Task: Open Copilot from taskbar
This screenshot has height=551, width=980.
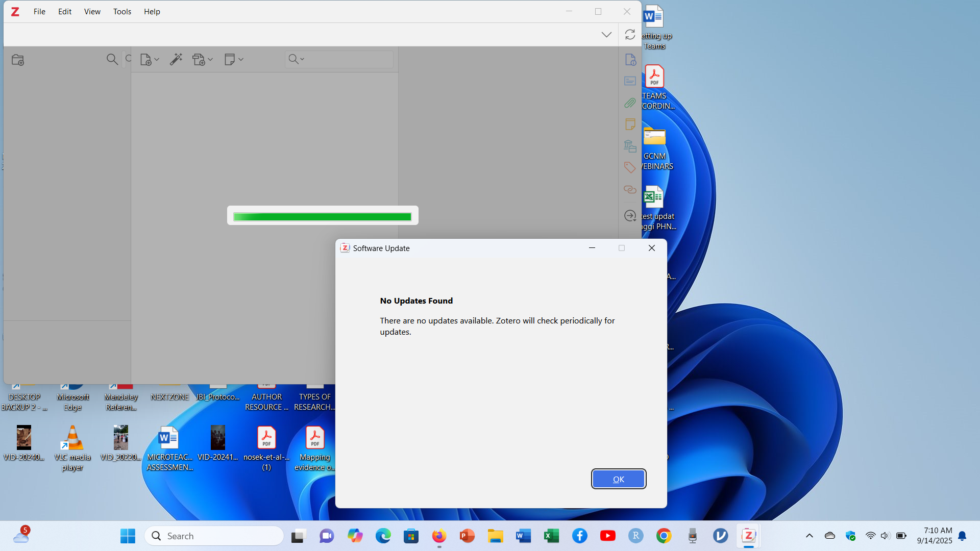Action: coord(355,536)
